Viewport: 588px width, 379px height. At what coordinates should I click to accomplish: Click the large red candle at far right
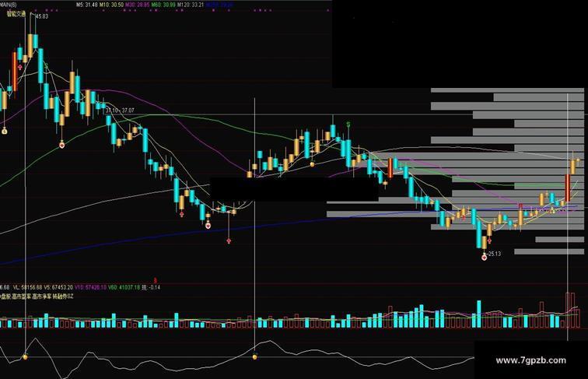[568, 188]
